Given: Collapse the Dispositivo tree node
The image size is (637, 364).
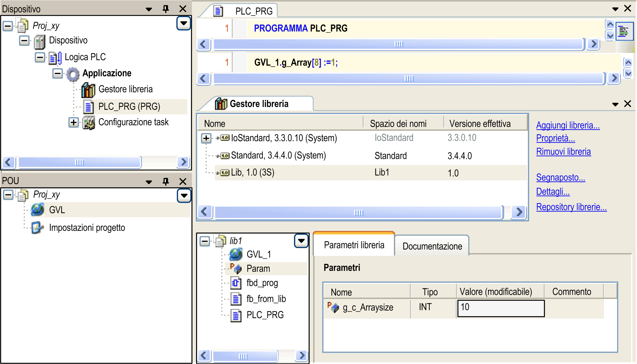Looking at the screenshot, I should tap(24, 41).
